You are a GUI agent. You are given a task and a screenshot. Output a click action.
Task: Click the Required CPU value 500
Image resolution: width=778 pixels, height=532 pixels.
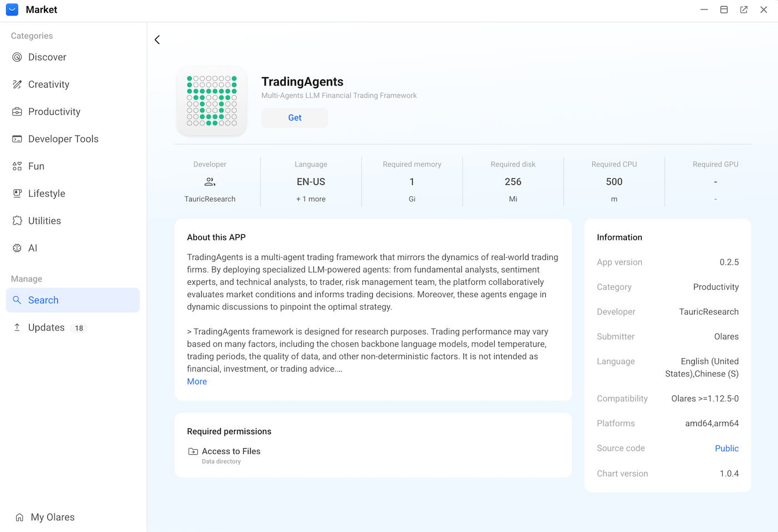[614, 182]
